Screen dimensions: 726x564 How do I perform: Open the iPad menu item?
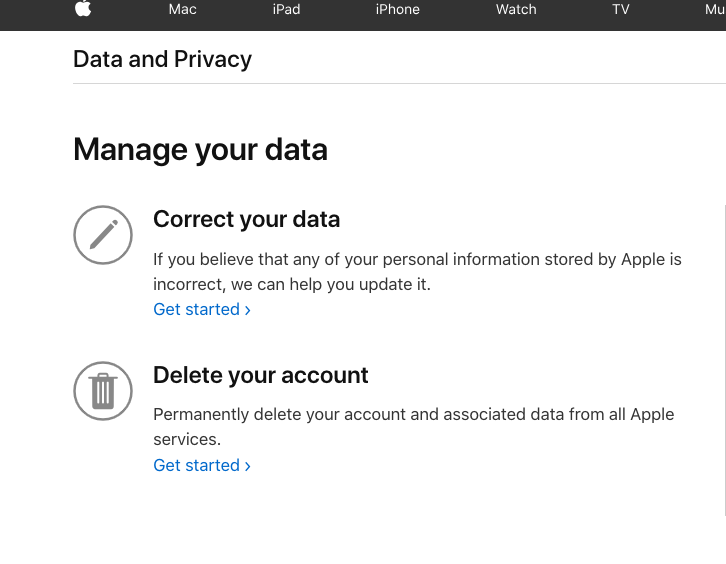point(286,9)
